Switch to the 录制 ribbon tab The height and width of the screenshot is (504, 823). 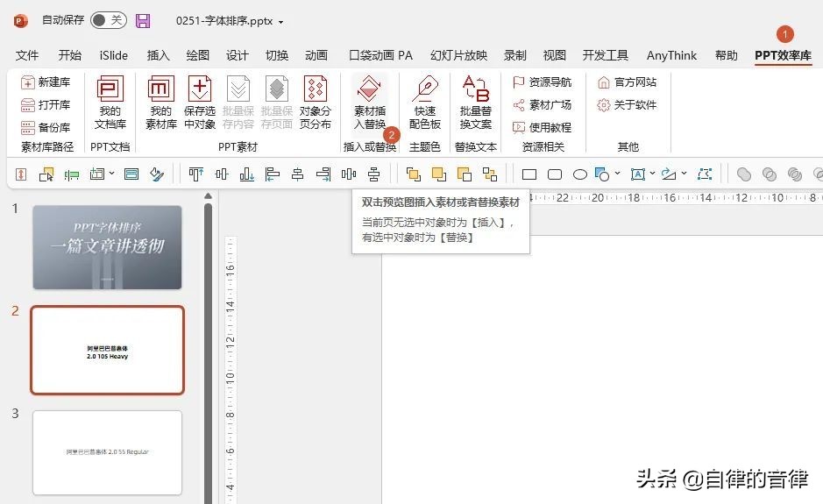(514, 55)
